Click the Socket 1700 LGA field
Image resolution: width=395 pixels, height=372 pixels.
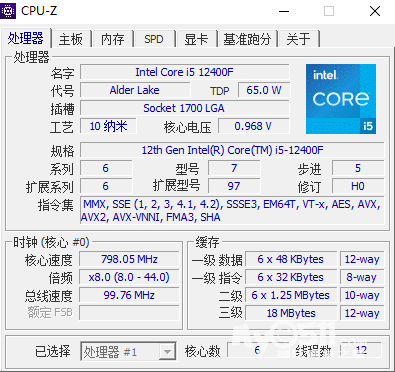185,108
